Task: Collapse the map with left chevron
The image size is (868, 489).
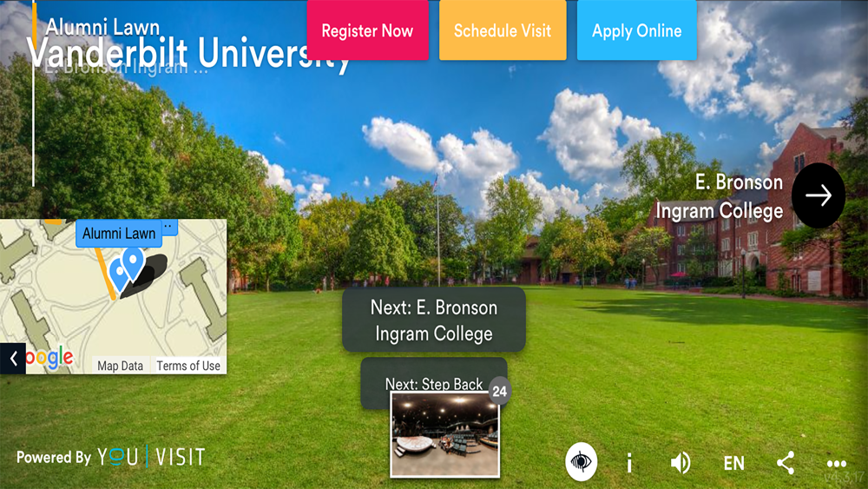Action: (x=13, y=359)
